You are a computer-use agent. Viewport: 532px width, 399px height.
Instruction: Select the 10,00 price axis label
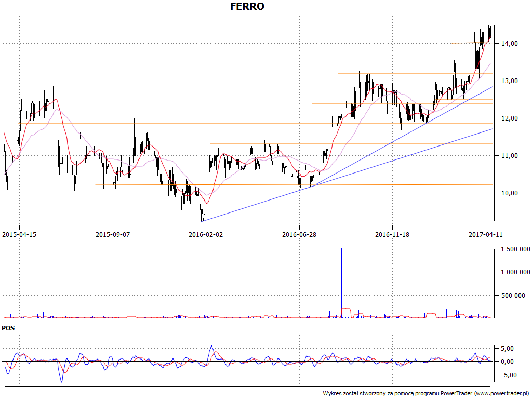510,193
